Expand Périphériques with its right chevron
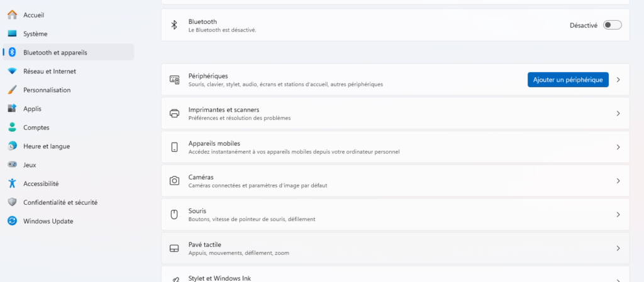This screenshot has width=644, height=282. 618,80
